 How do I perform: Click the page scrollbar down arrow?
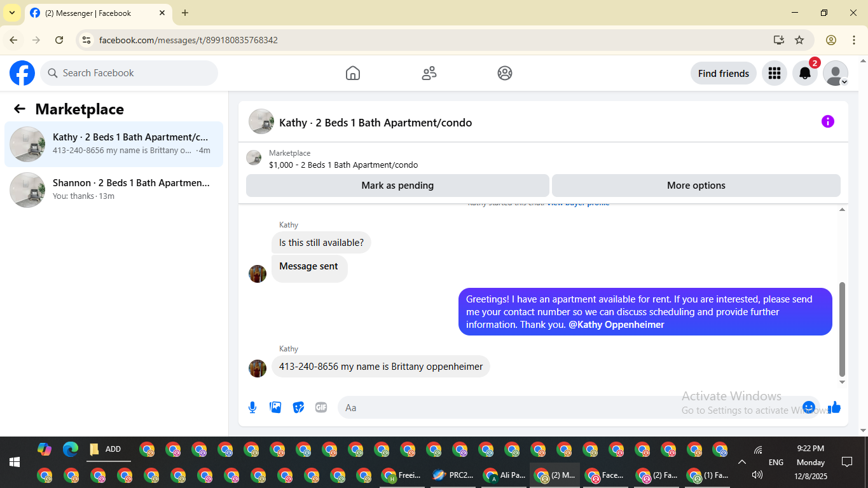click(x=863, y=430)
